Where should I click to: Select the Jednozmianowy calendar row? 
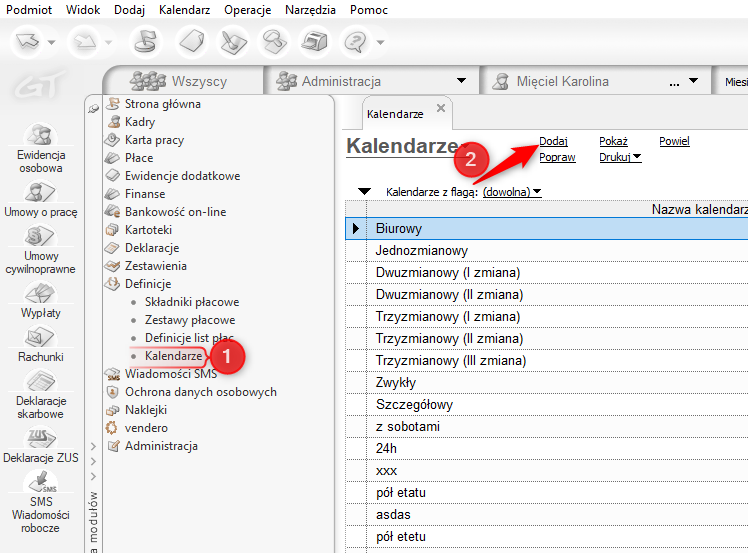tap(547, 250)
